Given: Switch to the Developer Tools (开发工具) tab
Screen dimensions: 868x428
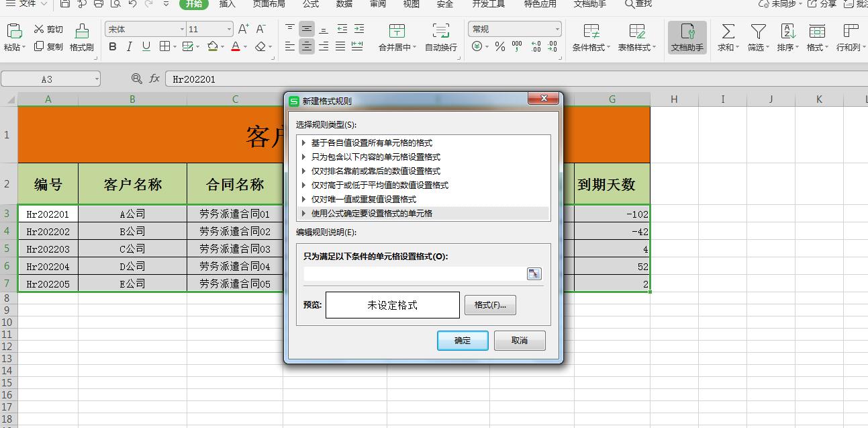Looking at the screenshot, I should [x=489, y=4].
